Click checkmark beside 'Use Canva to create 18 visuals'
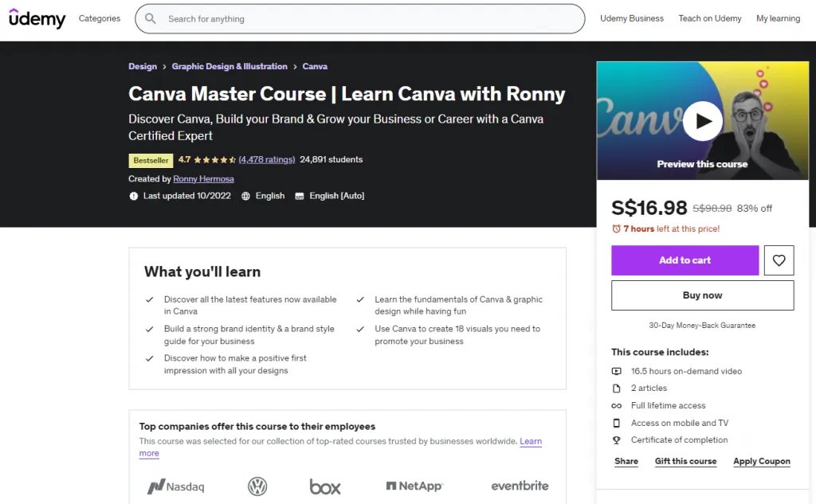816x504 pixels. (360, 330)
